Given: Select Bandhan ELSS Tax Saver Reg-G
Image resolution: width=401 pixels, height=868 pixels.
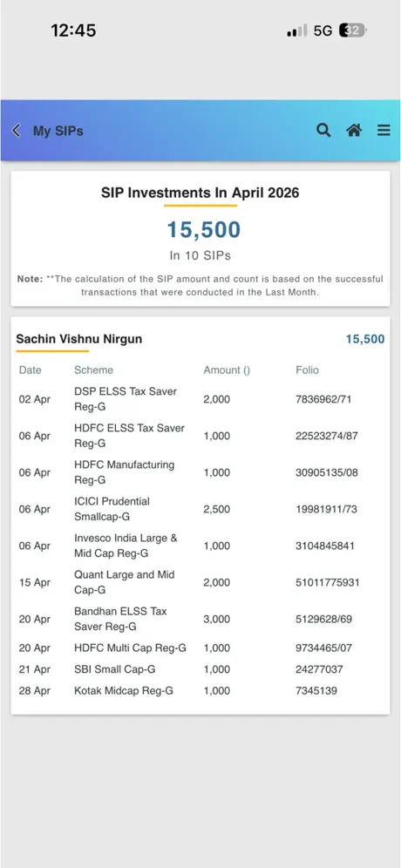Looking at the screenshot, I should 200,619.
